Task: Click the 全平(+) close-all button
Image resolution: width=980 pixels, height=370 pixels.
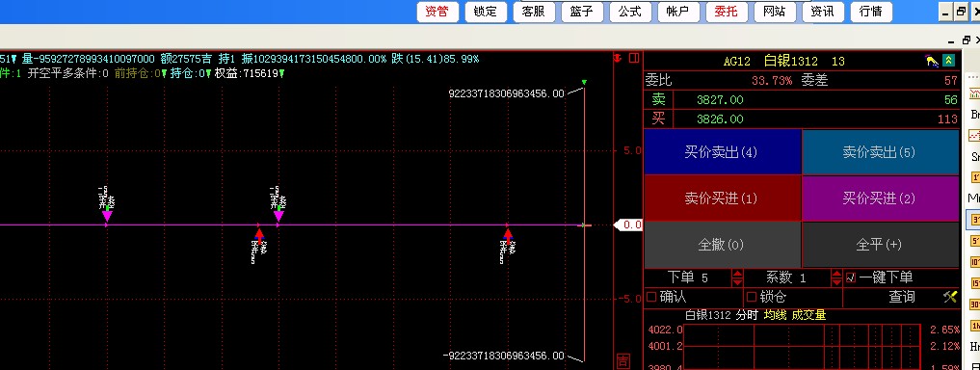Action: (x=880, y=245)
